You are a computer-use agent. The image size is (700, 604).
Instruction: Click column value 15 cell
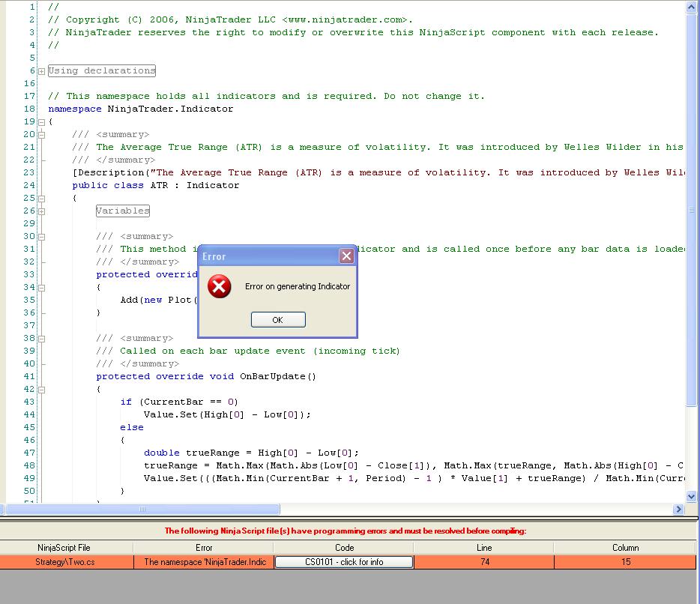[x=625, y=562]
